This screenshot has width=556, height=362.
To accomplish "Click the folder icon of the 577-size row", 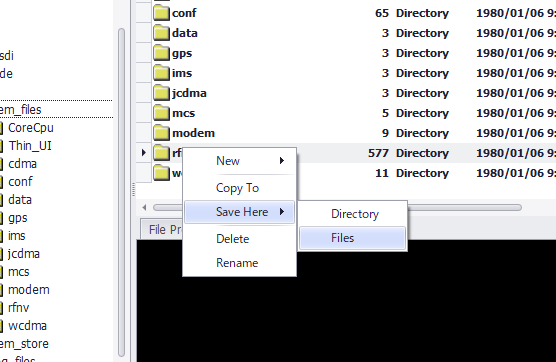I will [x=161, y=153].
